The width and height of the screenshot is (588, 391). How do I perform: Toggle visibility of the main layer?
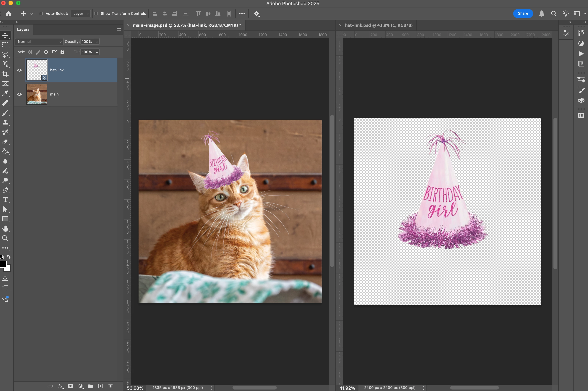click(20, 94)
